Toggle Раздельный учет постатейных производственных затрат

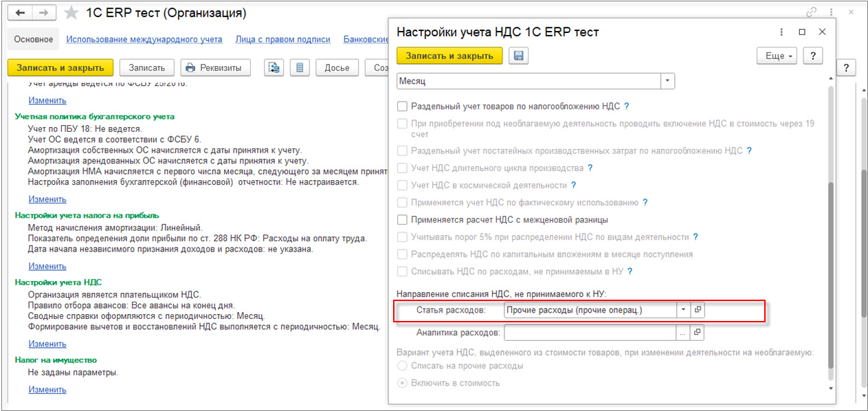403,151
